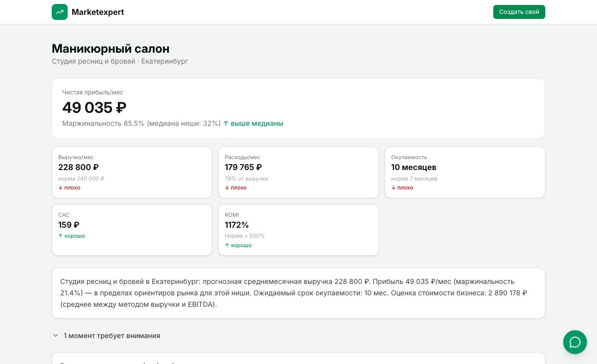Click expenses value 179 765 ₽
Image resolution: width=597 pixels, height=364 pixels.
coord(243,167)
